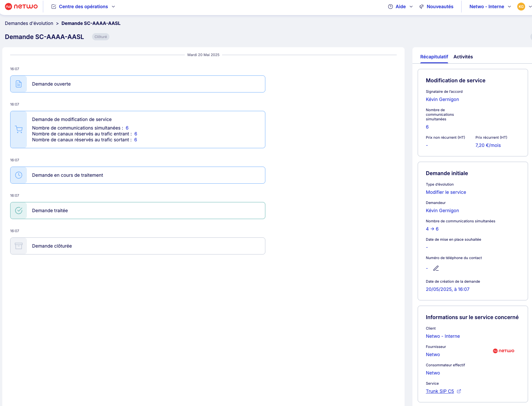Click the Consommateur effectif Netwo value
This screenshot has height=406, width=532.
tap(433, 373)
